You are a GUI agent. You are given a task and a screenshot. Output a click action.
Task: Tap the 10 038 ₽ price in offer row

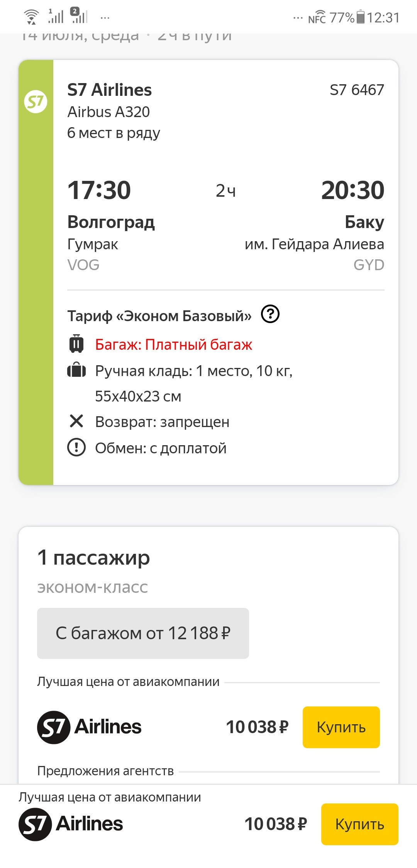click(x=257, y=727)
